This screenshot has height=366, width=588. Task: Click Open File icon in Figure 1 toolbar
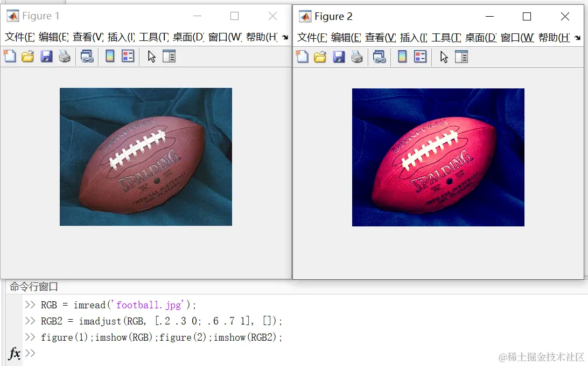coord(28,57)
